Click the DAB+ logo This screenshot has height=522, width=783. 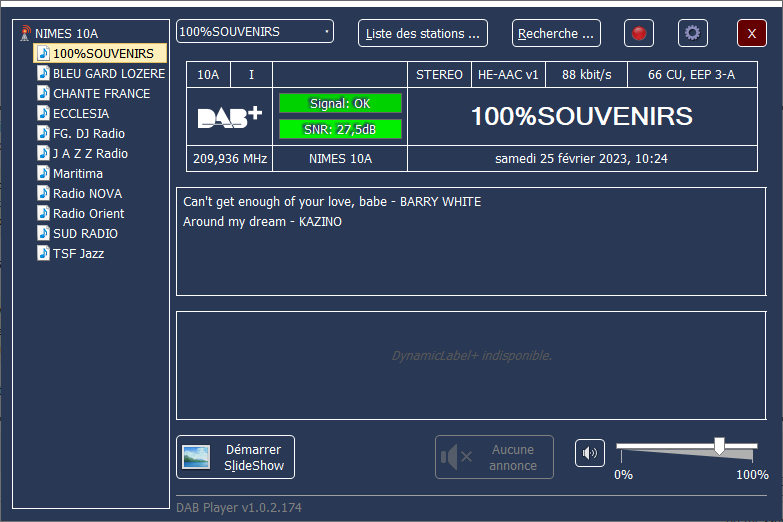tap(229, 116)
